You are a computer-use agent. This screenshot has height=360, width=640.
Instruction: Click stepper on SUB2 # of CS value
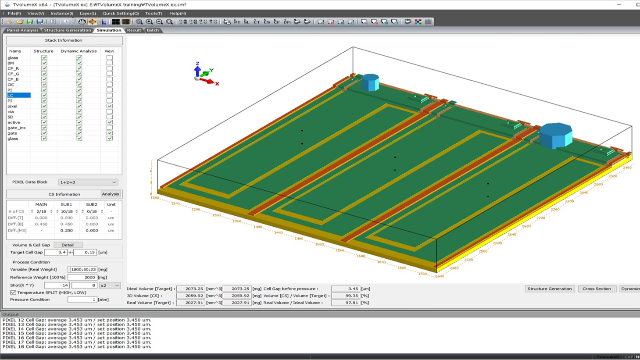pyautogui.click(x=102, y=211)
